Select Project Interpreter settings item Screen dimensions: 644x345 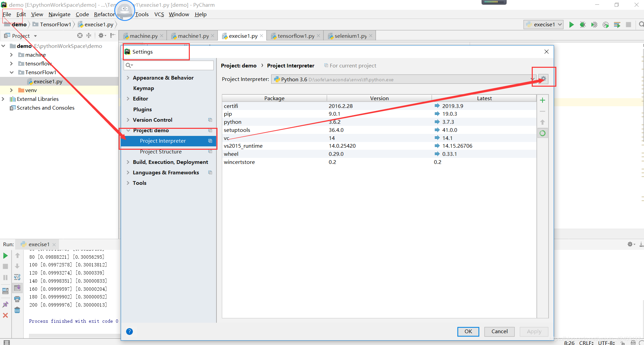pos(169,141)
